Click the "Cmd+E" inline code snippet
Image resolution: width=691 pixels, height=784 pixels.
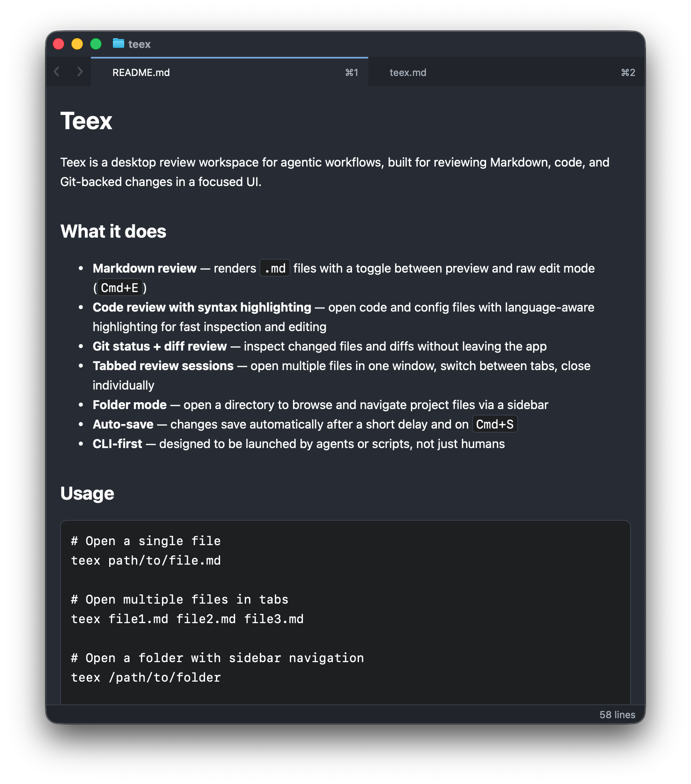tap(120, 288)
